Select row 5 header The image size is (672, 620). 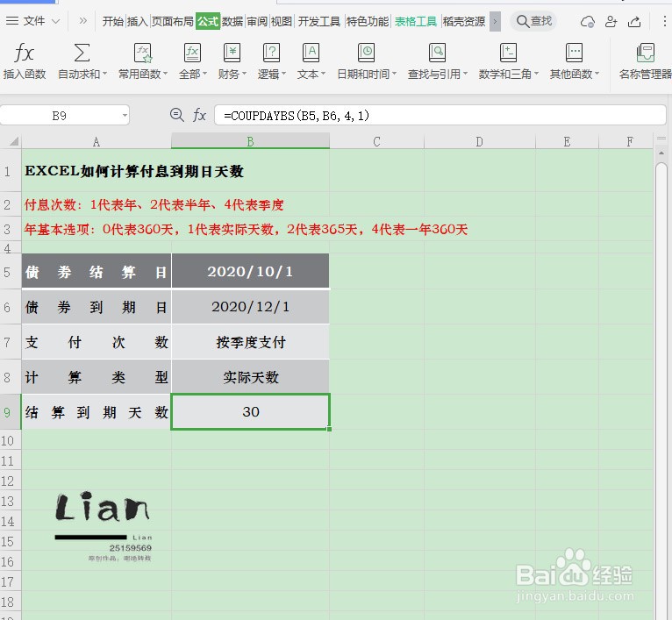[11, 271]
